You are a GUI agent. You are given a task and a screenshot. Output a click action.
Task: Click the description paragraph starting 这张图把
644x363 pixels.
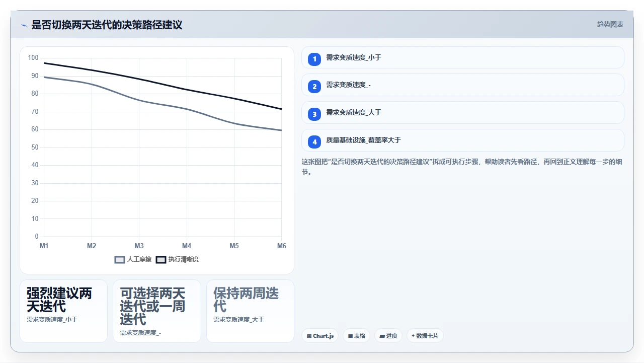pyautogui.click(x=462, y=167)
